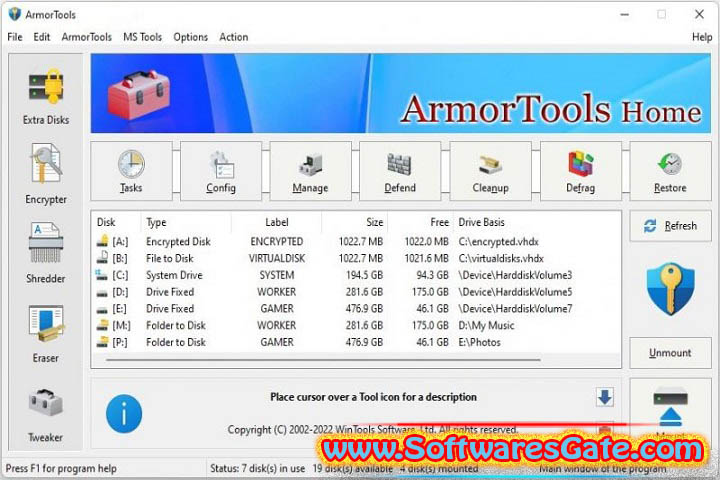Screen dimensions: 720x480
Task: Click the 194.5 GB size value
Action: pyautogui.click(x=365, y=275)
